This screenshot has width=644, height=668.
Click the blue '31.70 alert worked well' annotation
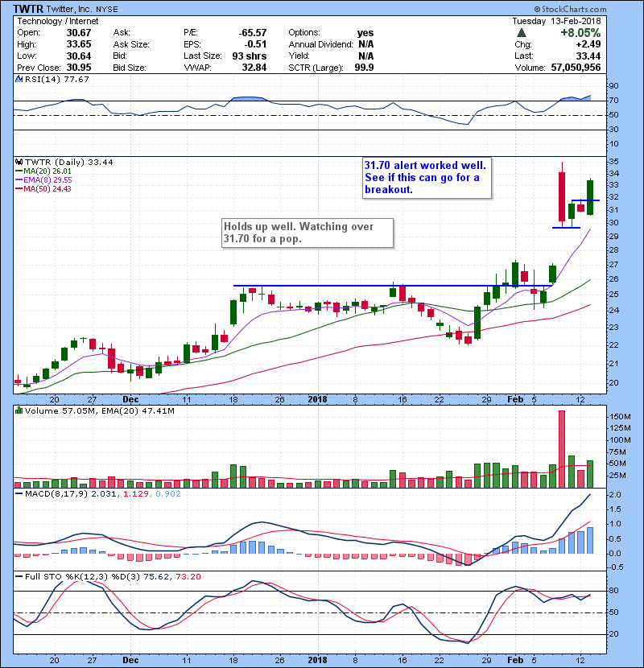tap(427, 178)
